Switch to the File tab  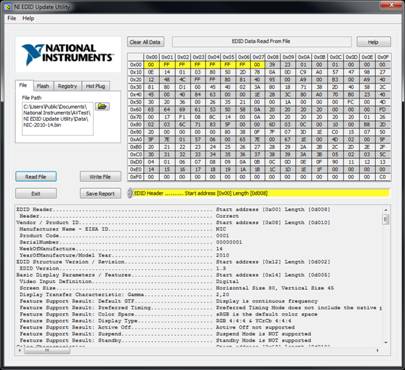pos(23,86)
